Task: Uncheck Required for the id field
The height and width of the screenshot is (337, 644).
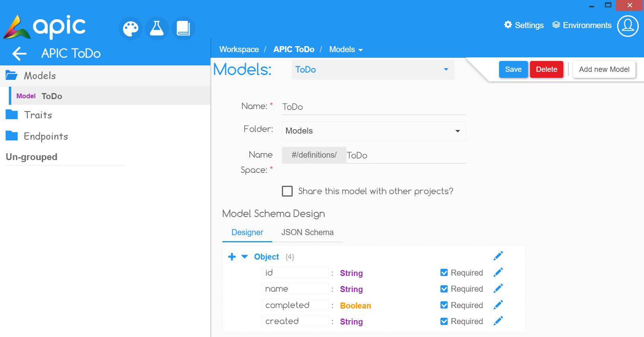Action: point(444,273)
